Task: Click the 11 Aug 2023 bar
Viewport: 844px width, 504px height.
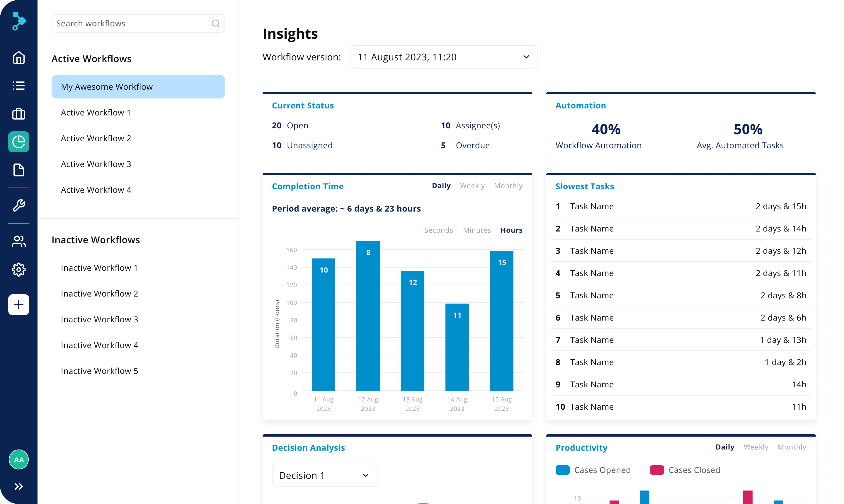Action: [x=323, y=324]
